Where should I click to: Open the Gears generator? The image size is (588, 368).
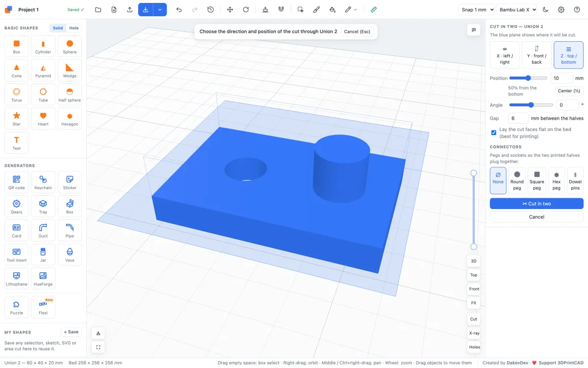[17, 207]
